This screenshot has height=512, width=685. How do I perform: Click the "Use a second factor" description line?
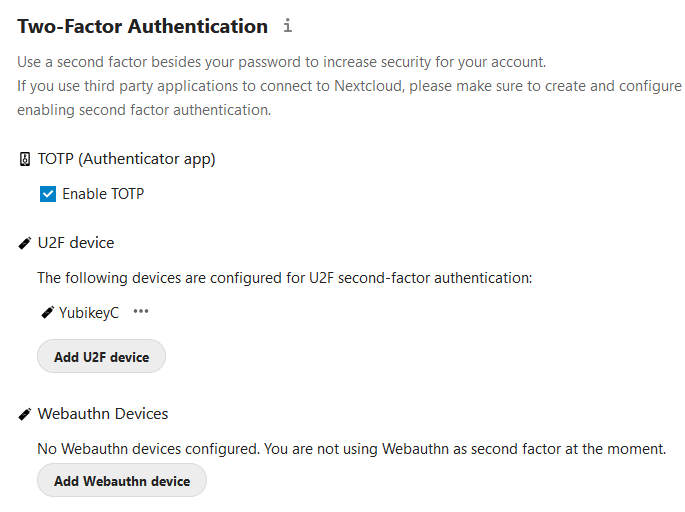(x=281, y=62)
